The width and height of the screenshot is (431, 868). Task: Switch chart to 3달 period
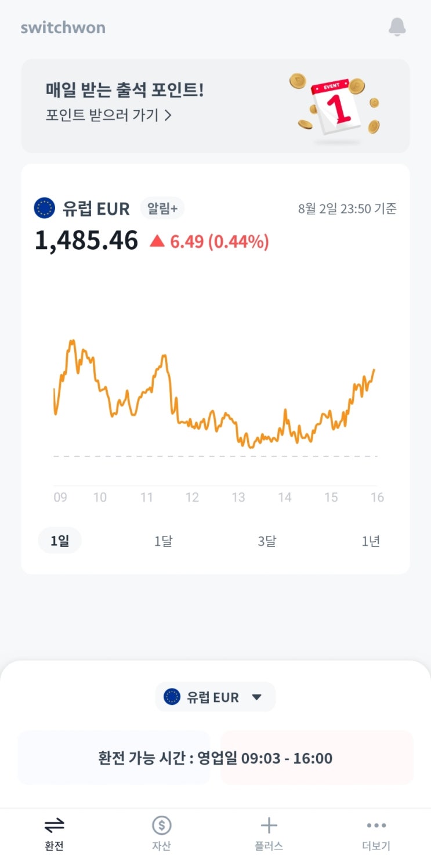pyautogui.click(x=267, y=541)
